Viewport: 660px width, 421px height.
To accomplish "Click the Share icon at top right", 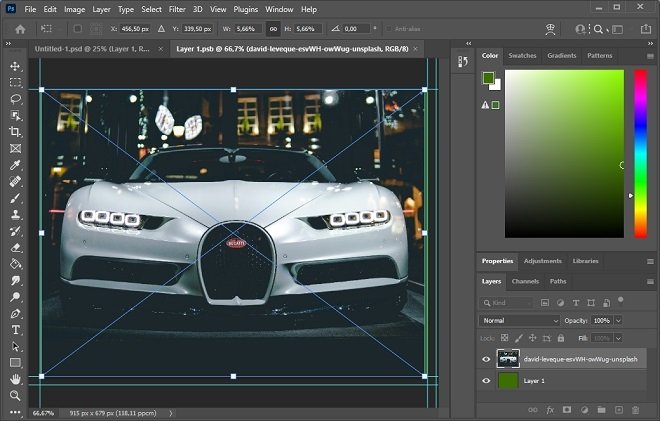I will click(x=646, y=29).
